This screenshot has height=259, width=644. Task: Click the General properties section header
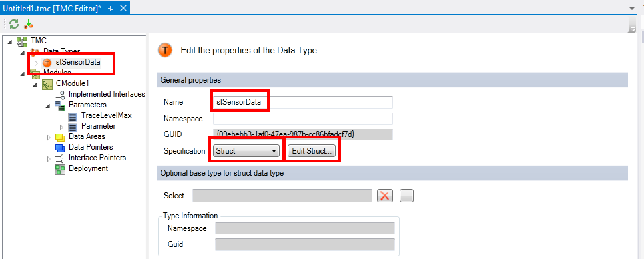tap(392, 80)
